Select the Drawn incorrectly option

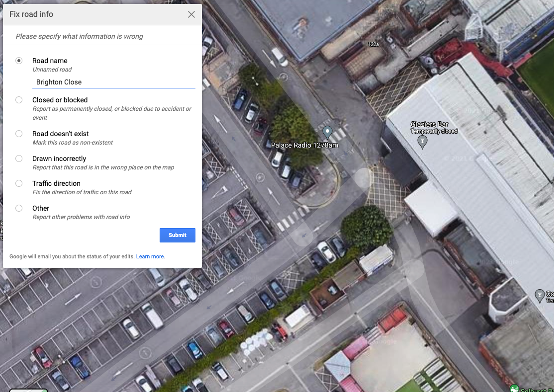coord(19,158)
